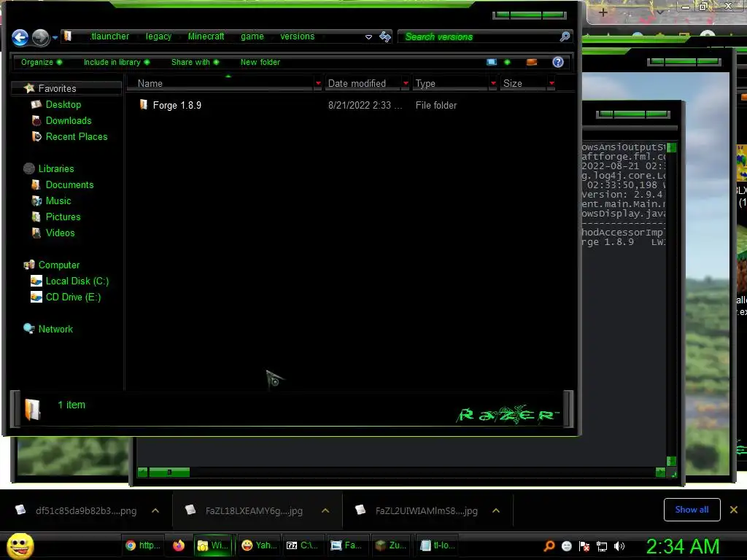747x560 pixels.
Task: Click Show all downloads
Action: click(x=692, y=510)
